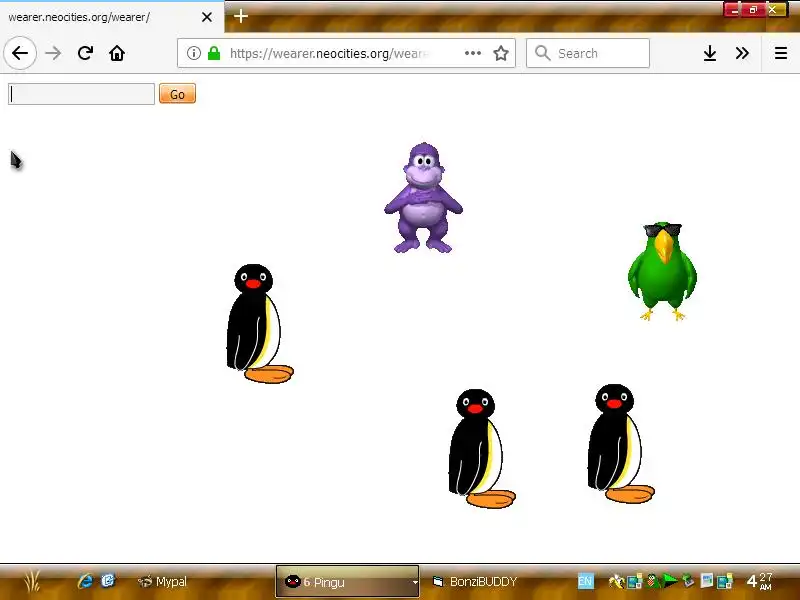Viewport: 800px width, 600px height.
Task: Open the browser home page
Action: tap(117, 53)
